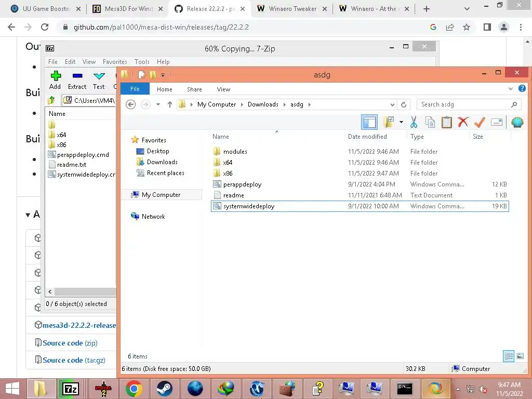Open Steam from the taskbar
This screenshot has height=399, width=532.
pos(165,389)
